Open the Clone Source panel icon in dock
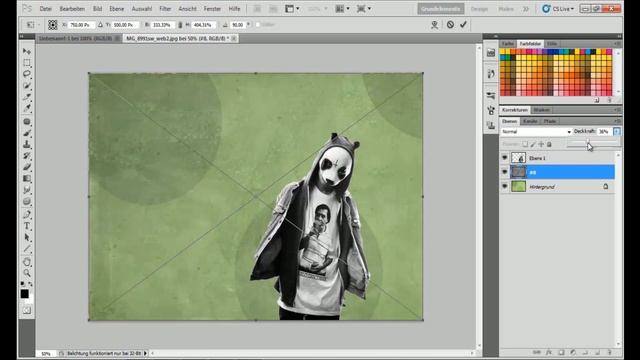The width and height of the screenshot is (640, 360). point(491,125)
